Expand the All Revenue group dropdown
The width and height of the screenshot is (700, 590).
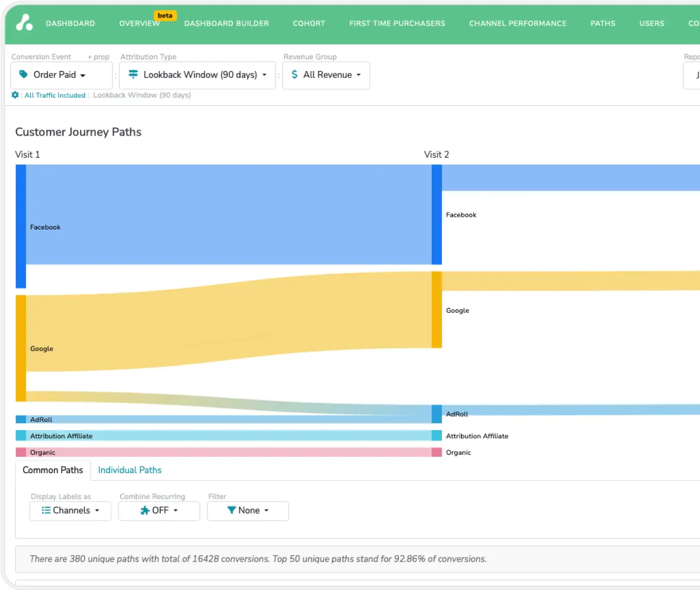[326, 75]
